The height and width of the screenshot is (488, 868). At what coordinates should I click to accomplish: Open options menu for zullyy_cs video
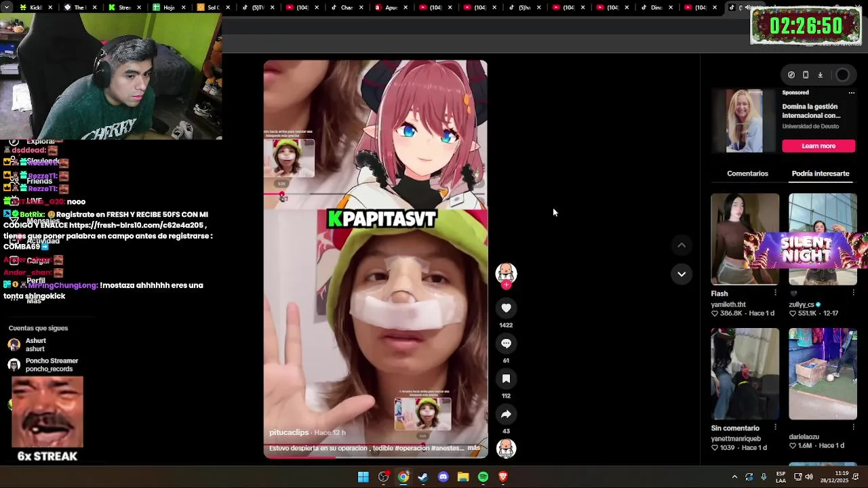pyautogui.click(x=853, y=293)
